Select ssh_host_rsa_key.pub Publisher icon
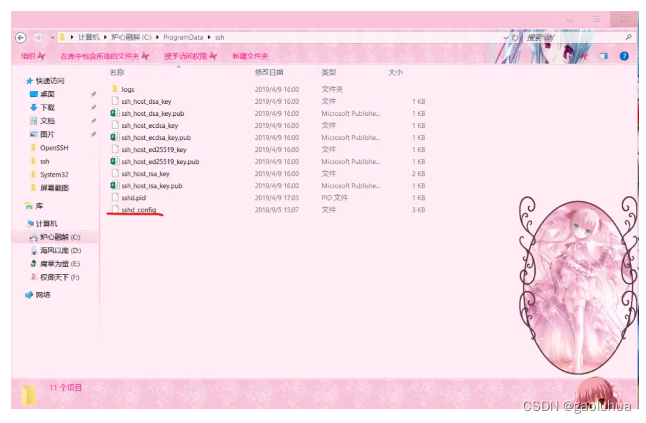646x423 pixels. tap(115, 185)
